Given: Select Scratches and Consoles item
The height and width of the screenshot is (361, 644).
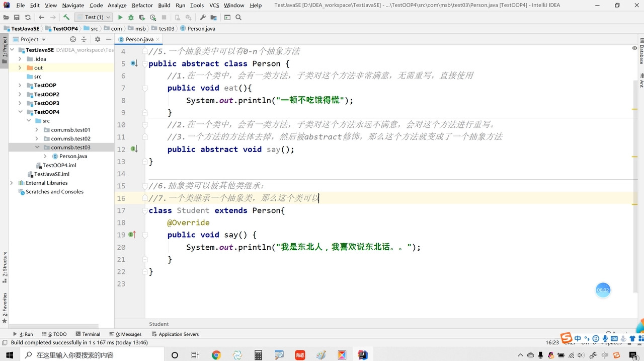Looking at the screenshot, I should pyautogui.click(x=54, y=192).
